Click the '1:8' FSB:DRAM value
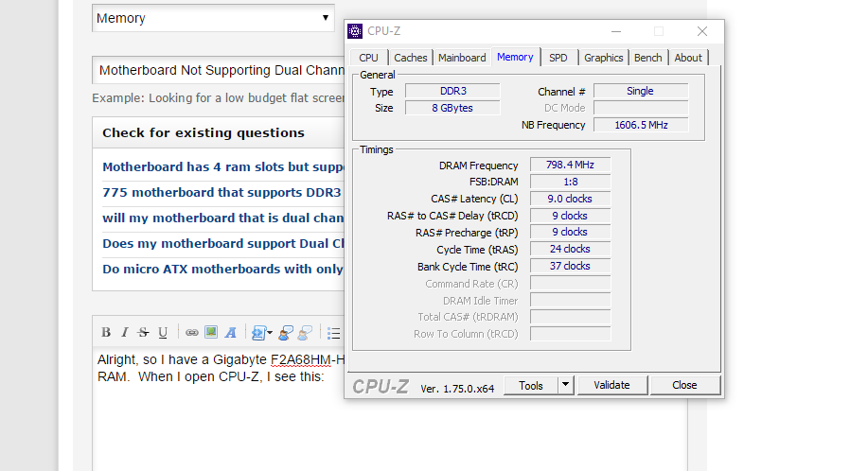 click(x=570, y=182)
